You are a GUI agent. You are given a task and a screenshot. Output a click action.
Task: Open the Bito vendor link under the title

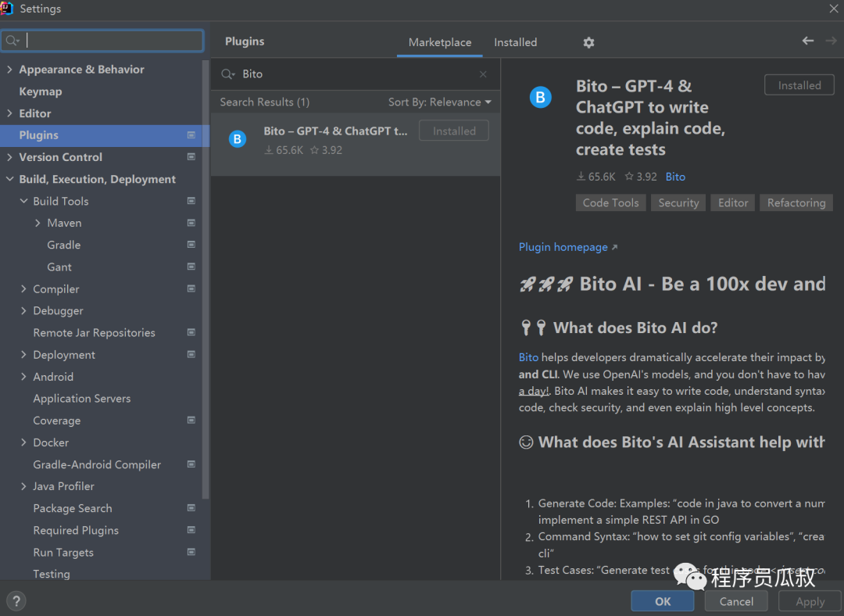(675, 177)
